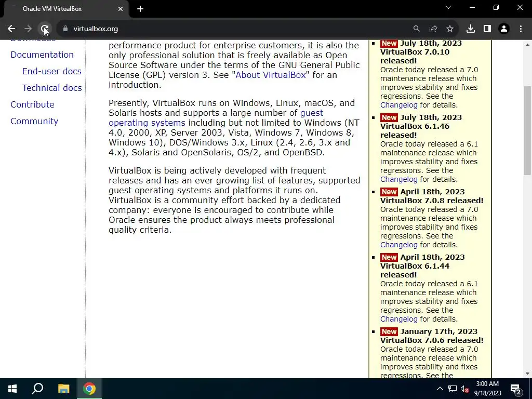Open Changelog for VirtualBox 6.1.46

[x=398, y=179]
